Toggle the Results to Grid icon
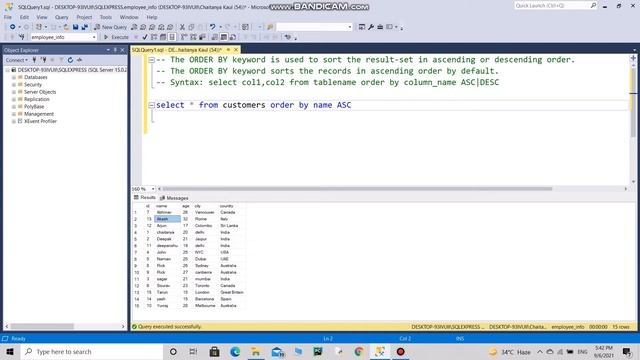 tap(224, 37)
